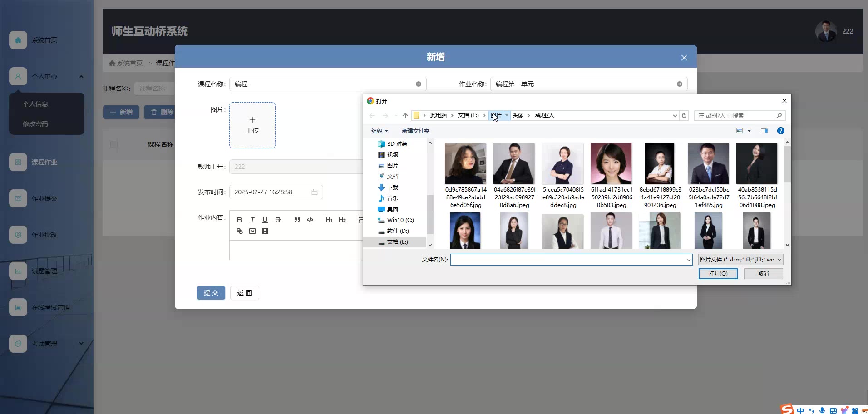Expand the 考试管理 sidebar section
868x414 pixels.
pyautogui.click(x=81, y=343)
